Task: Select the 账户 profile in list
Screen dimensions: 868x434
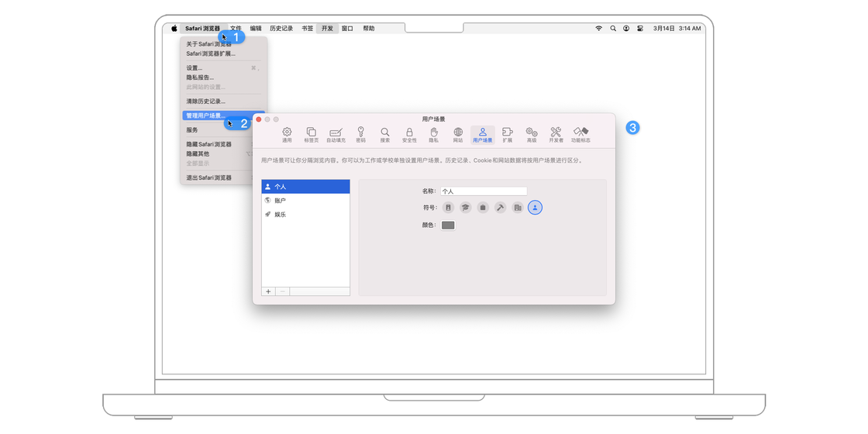Action: point(305,201)
